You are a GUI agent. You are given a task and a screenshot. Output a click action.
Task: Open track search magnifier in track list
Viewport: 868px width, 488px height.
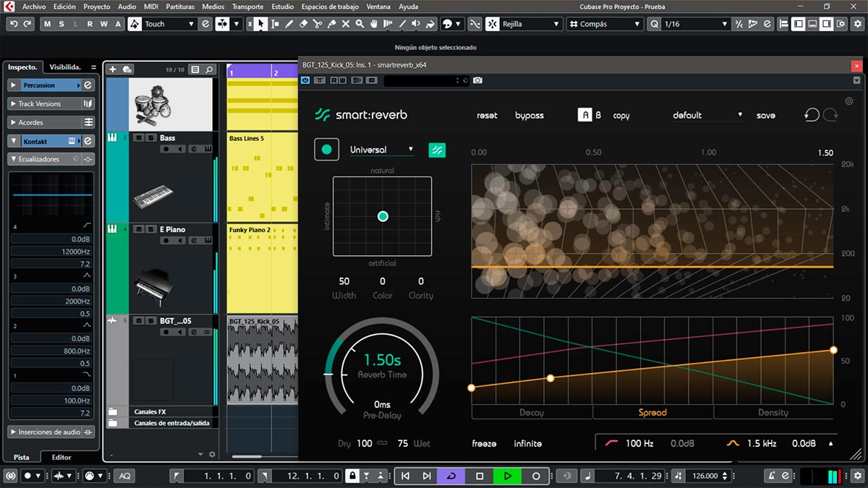[x=210, y=69]
